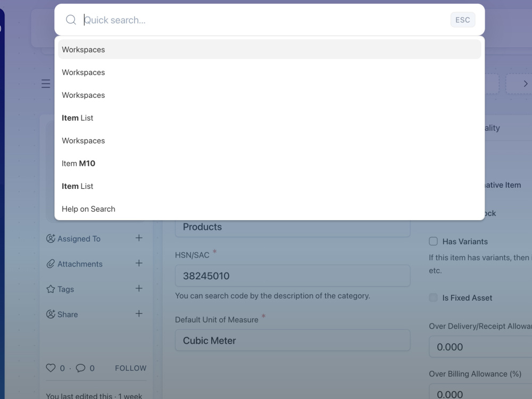Click the magnifier icon in quick search
Viewport: 532px width, 399px height.
point(71,20)
